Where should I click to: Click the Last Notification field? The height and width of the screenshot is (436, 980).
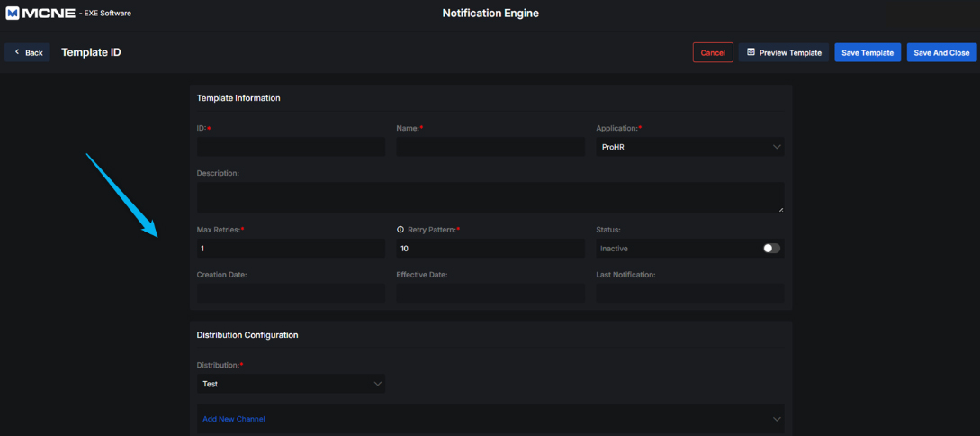pos(689,294)
